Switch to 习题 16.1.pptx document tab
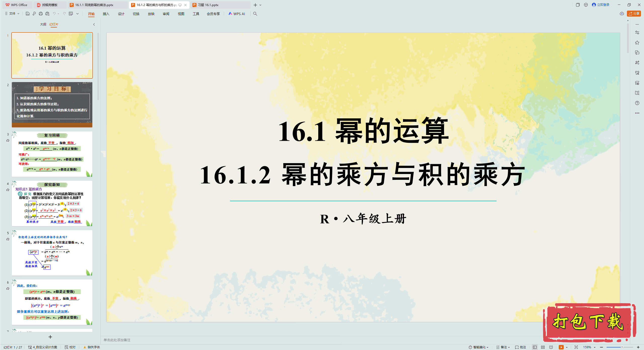This screenshot has width=644, height=350. point(208,5)
